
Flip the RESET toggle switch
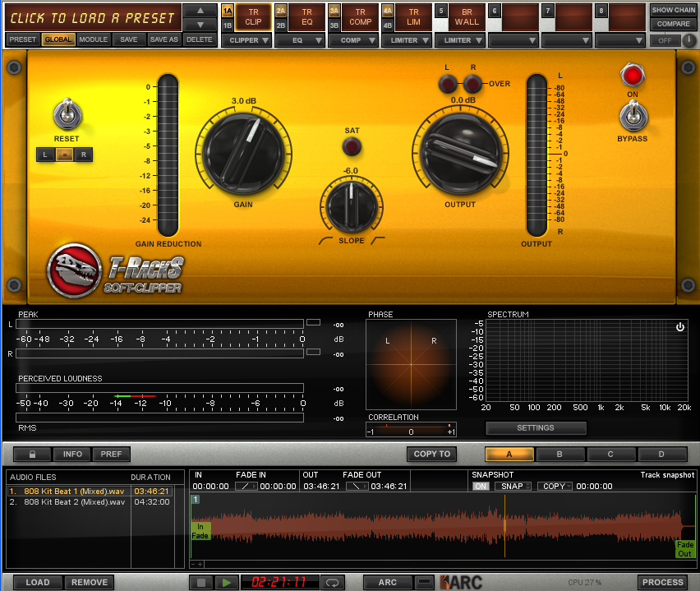point(67,113)
